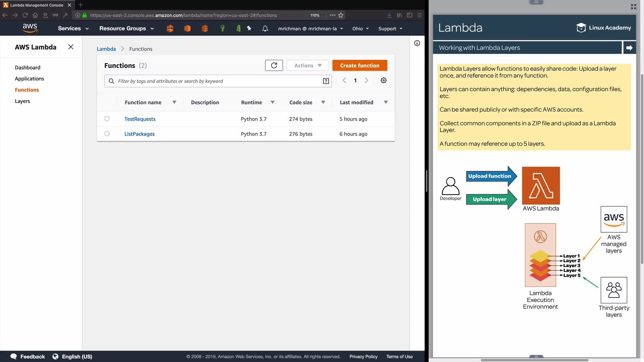The image size is (644, 362).
Task: Bookmark page with star icon
Action: [x=341, y=15]
